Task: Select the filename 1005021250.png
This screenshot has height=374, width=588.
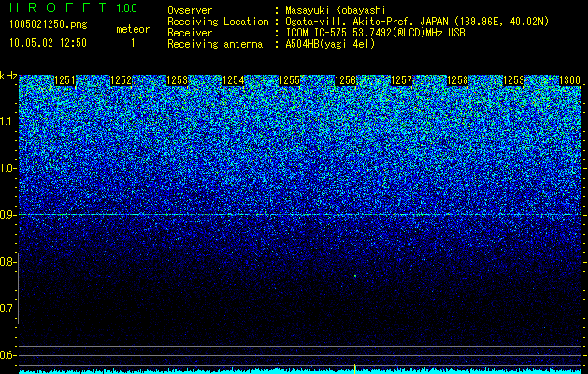Action: tap(49, 25)
